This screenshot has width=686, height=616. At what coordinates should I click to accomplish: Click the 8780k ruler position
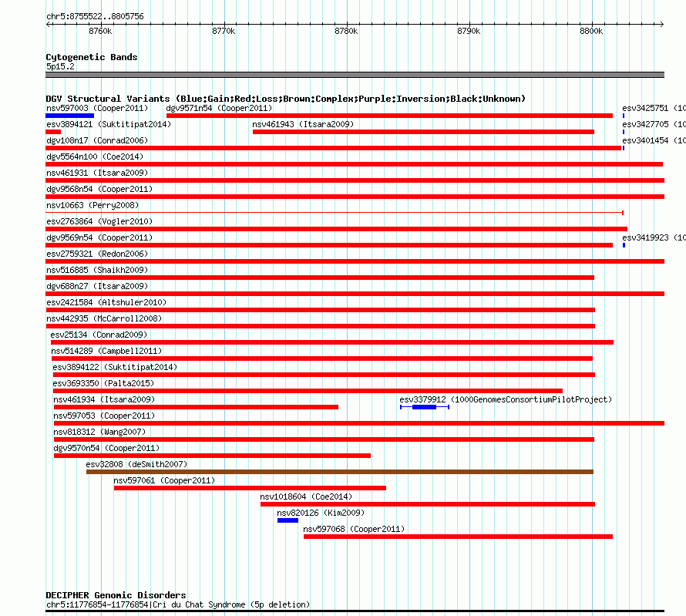(x=347, y=31)
